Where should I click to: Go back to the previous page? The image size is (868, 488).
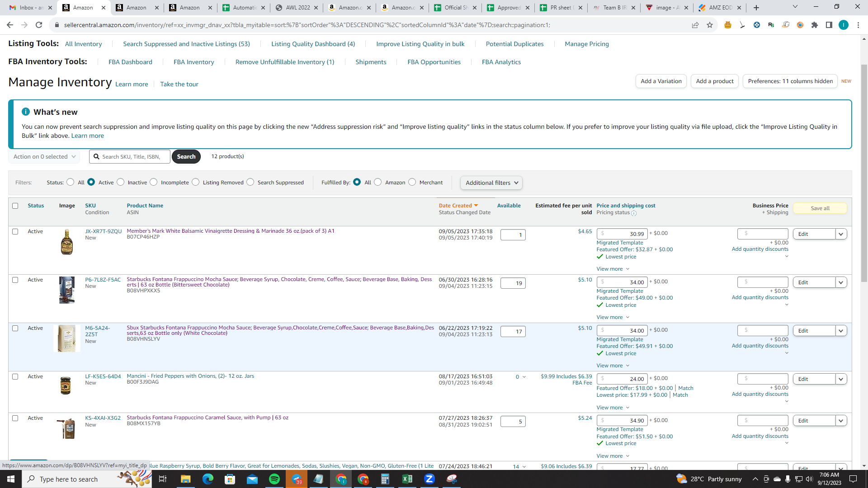10,25
